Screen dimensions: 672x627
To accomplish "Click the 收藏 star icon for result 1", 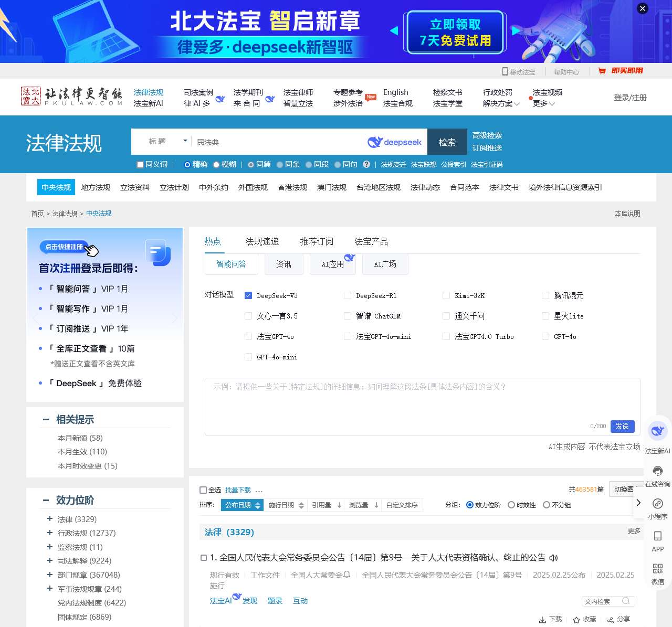I will click(576, 620).
